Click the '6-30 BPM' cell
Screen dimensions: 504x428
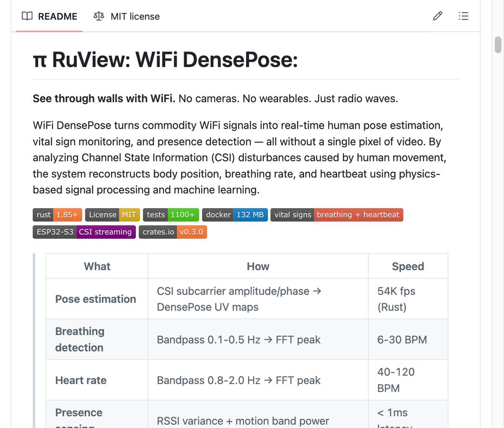point(408,339)
